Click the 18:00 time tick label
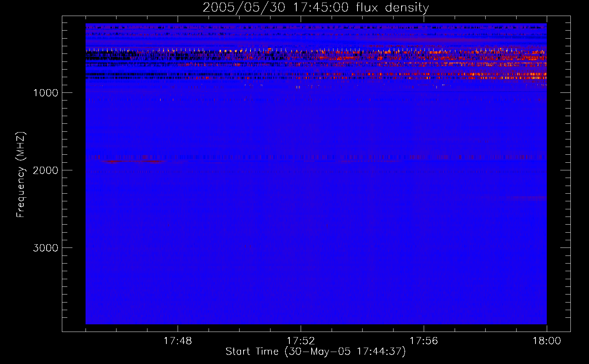 (547, 341)
